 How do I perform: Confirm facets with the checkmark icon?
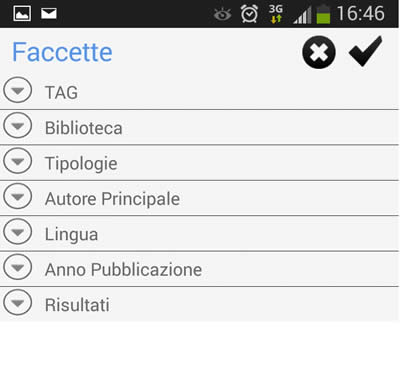point(365,51)
